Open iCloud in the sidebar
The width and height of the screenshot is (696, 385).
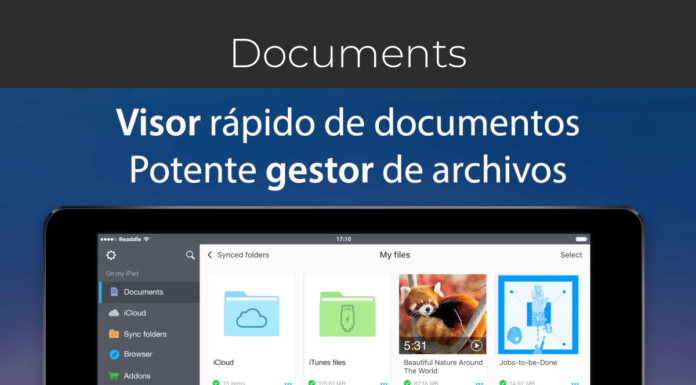150,313
